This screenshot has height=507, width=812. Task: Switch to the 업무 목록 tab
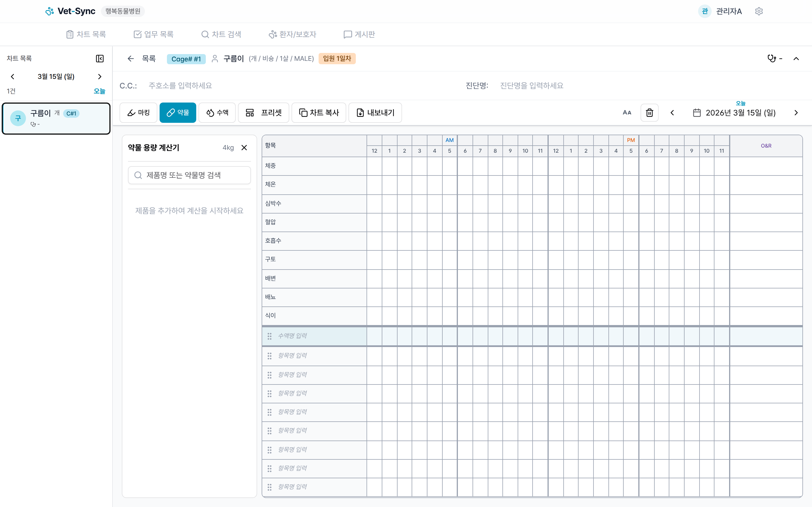[153, 34]
